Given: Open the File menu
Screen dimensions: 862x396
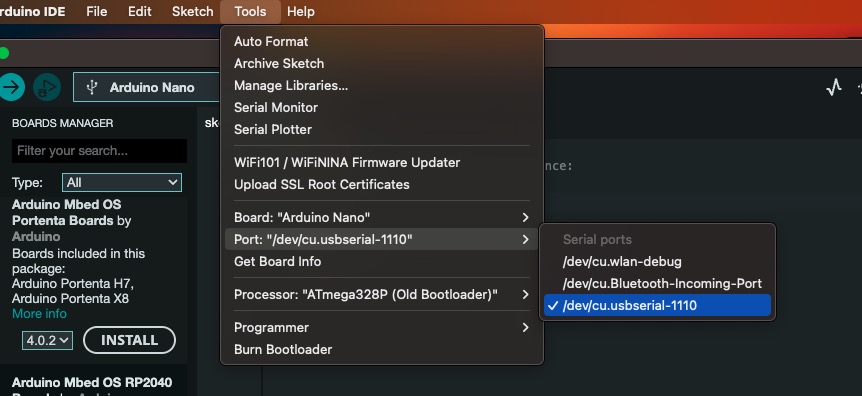Looking at the screenshot, I should [x=97, y=12].
